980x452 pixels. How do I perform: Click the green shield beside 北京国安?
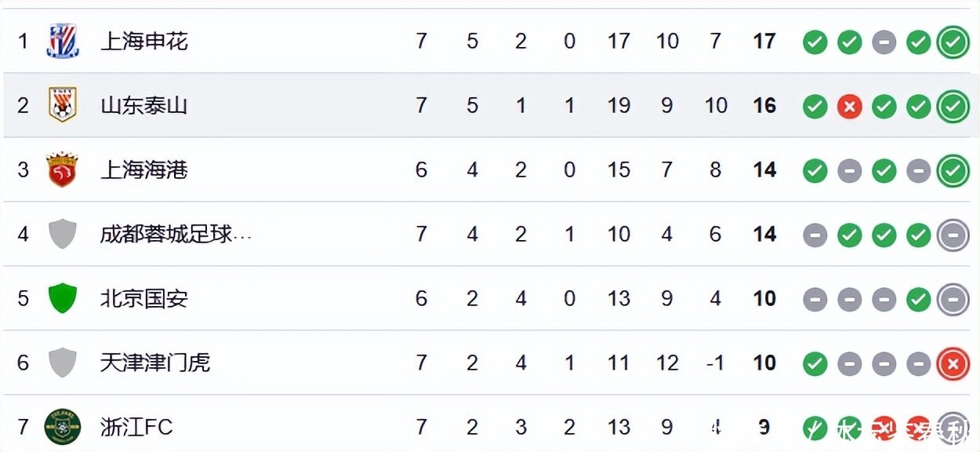tap(63, 298)
